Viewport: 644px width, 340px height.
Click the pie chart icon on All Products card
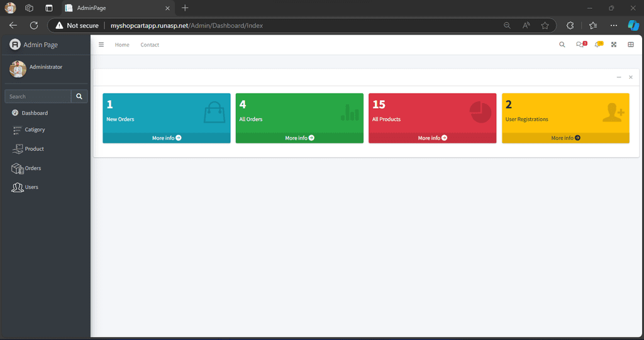[x=480, y=112]
